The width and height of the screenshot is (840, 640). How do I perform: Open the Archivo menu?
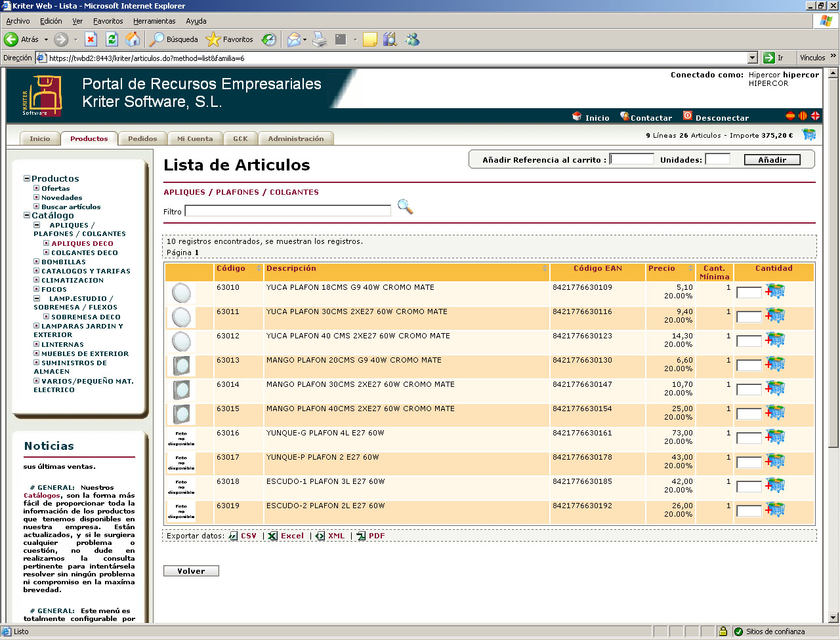coord(18,21)
